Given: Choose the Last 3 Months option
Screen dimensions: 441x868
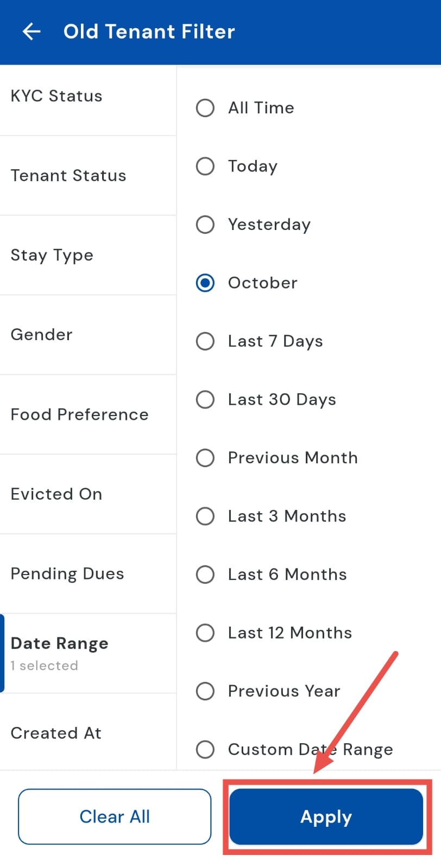Looking at the screenshot, I should tap(205, 516).
